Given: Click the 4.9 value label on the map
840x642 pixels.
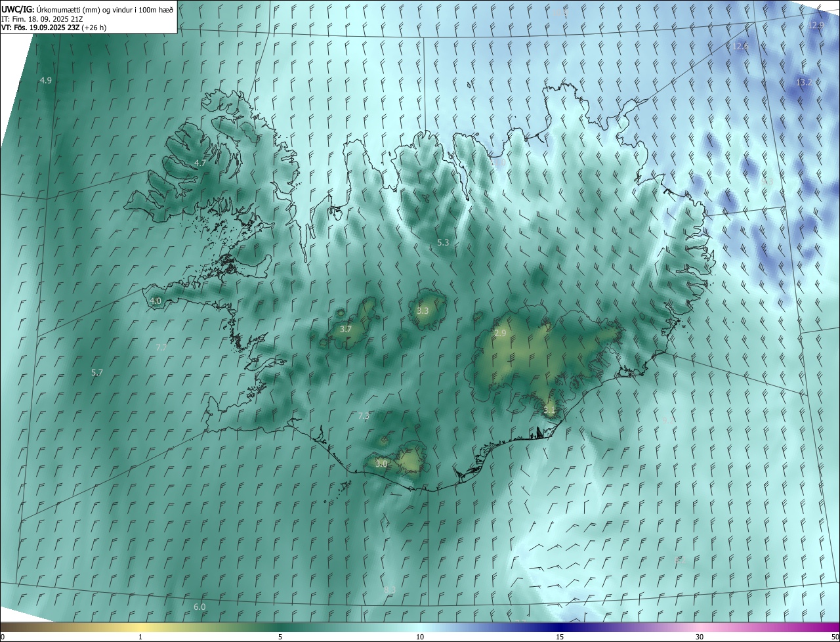Looking at the screenshot, I should coord(45,80).
